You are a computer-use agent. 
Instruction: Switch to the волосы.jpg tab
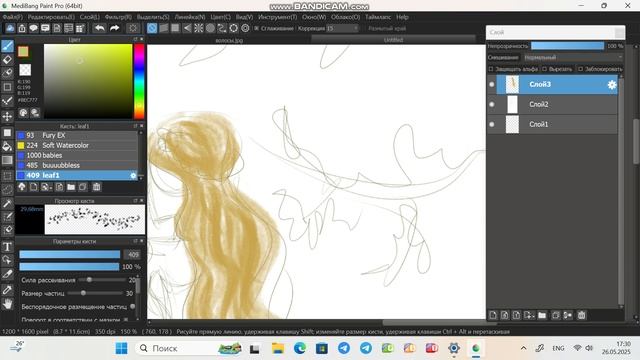[229, 40]
